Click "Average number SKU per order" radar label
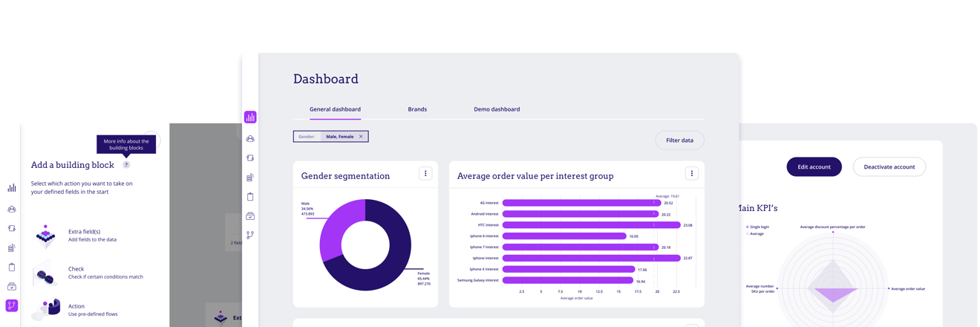Viewport: 980px width, 327px height. tap(760, 288)
